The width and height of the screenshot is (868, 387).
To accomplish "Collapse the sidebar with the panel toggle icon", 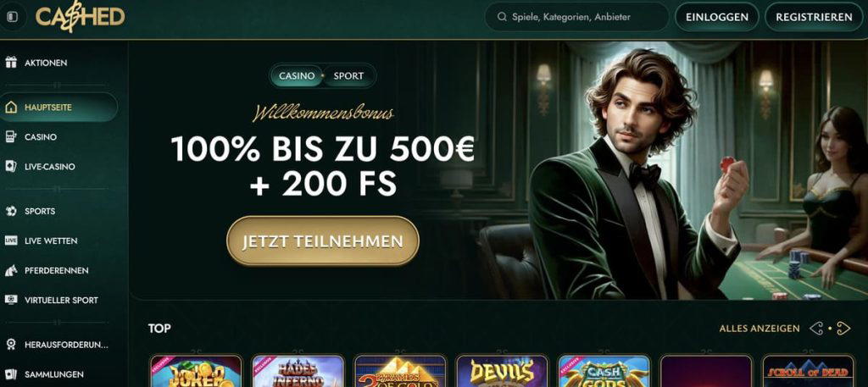I will coord(12,17).
